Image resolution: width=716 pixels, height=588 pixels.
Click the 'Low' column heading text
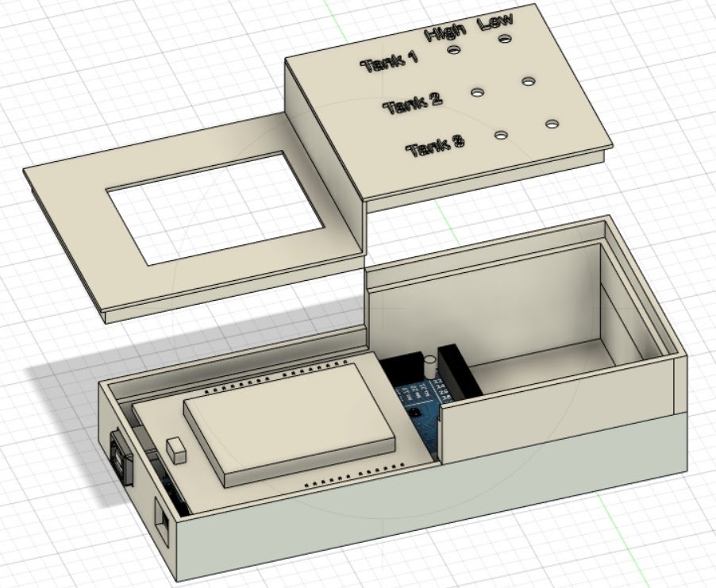(x=495, y=21)
